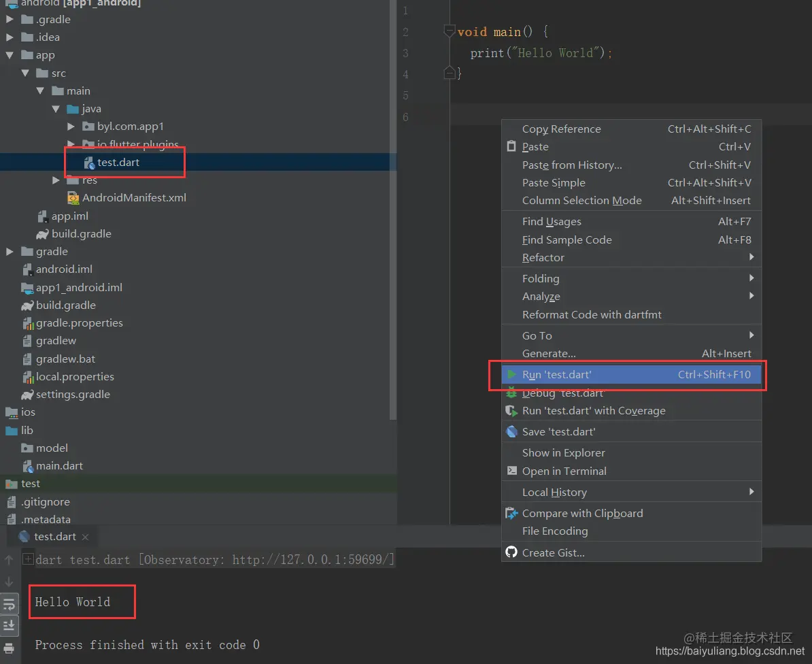Select gradlew file
The width and height of the screenshot is (812, 664).
(x=49, y=341)
